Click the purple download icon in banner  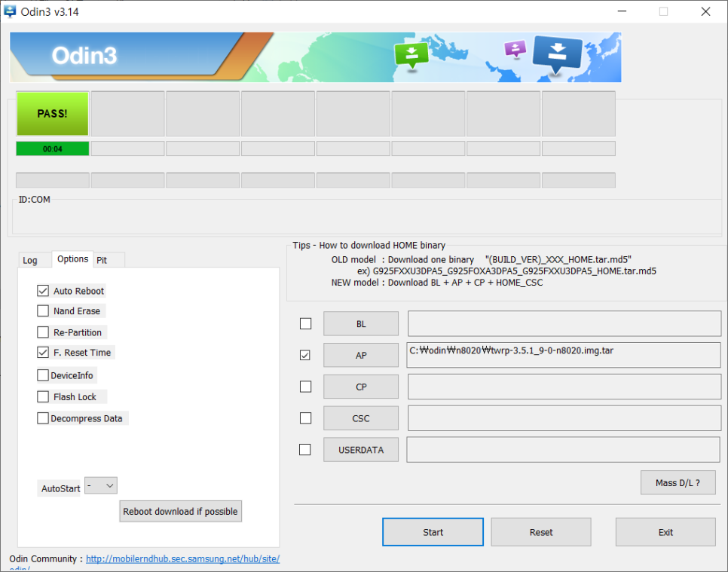point(515,49)
